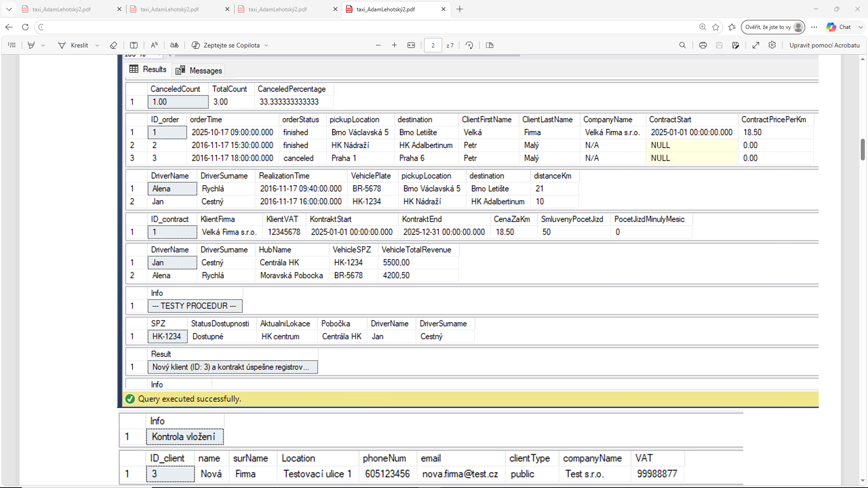The height and width of the screenshot is (488, 868).
Task: Close the third taxi_AdamLehotský2.pdf tab
Action: tap(335, 9)
